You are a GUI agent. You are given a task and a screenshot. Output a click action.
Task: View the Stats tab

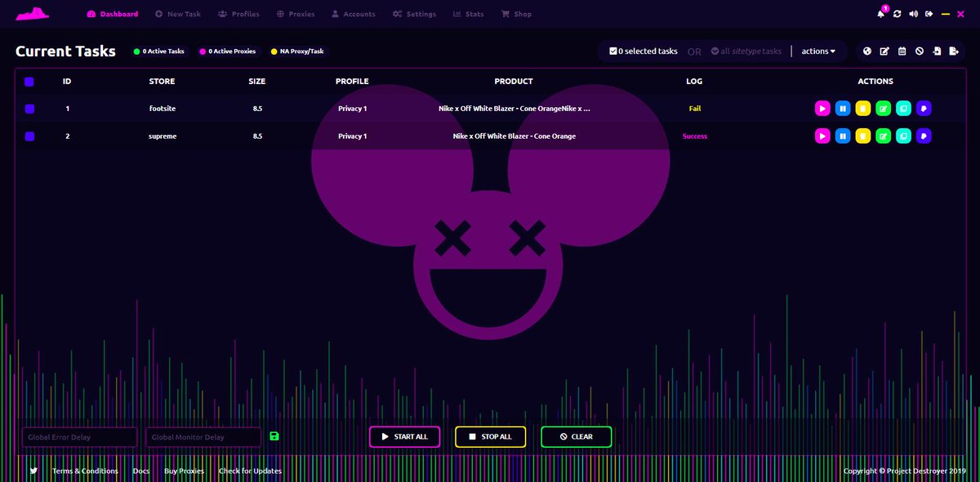coord(469,14)
